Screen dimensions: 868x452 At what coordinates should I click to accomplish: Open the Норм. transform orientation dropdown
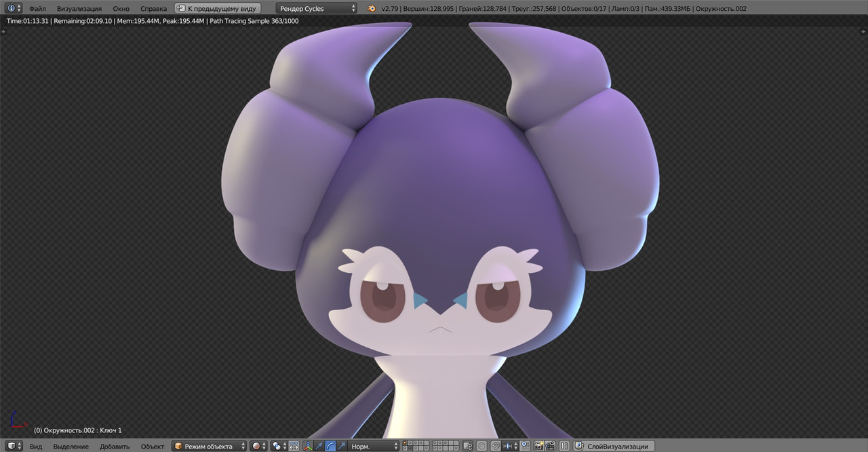[x=374, y=446]
